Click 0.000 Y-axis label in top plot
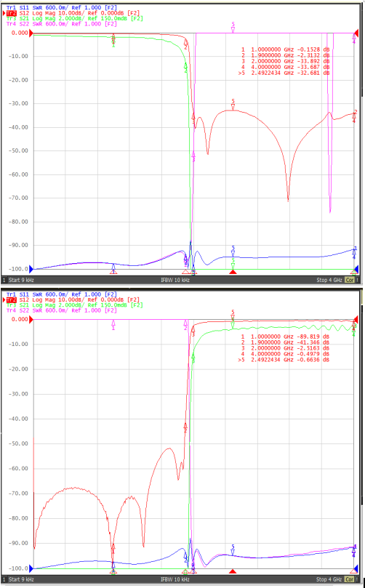 pos(20,33)
